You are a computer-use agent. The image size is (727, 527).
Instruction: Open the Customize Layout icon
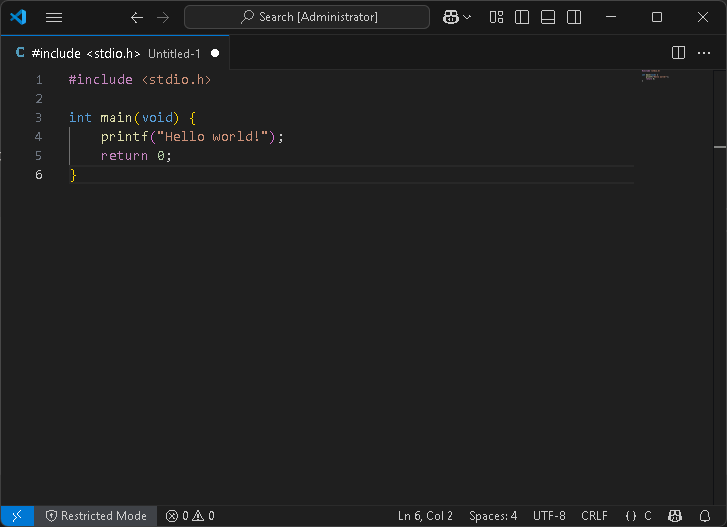[497, 17]
